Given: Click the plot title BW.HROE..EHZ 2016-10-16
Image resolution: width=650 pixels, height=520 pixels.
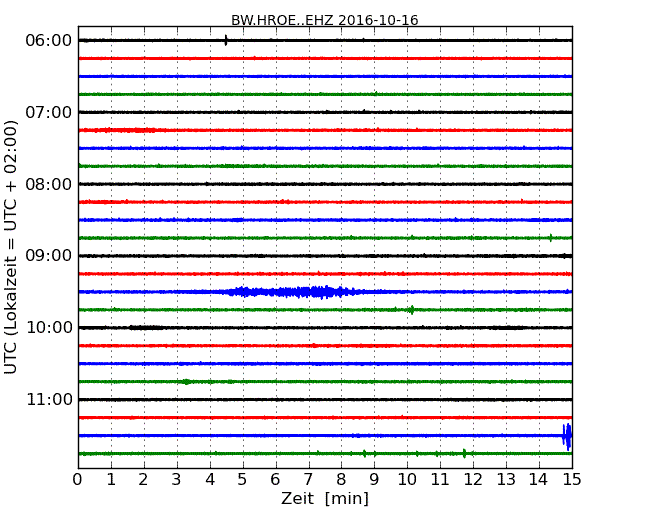Looking at the screenshot, I should [x=325, y=20].
